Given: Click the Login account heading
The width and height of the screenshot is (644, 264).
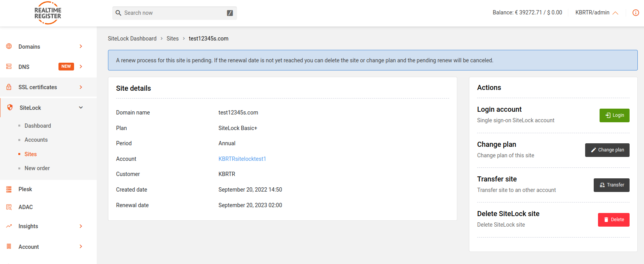Looking at the screenshot, I should (499, 109).
